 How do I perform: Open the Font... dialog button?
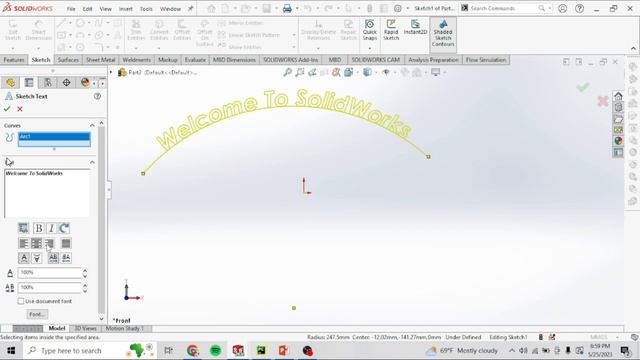(37, 314)
